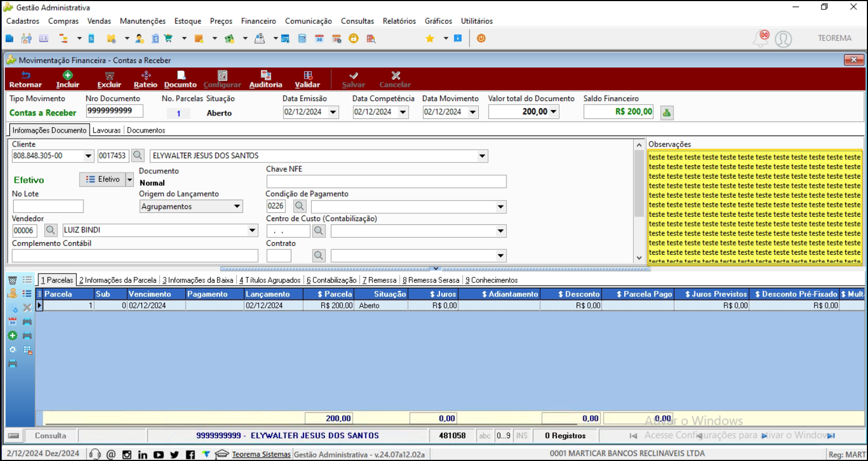Image resolution: width=868 pixels, height=461 pixels.
Task: Toggle the INS insert mode indicator
Action: (522, 436)
